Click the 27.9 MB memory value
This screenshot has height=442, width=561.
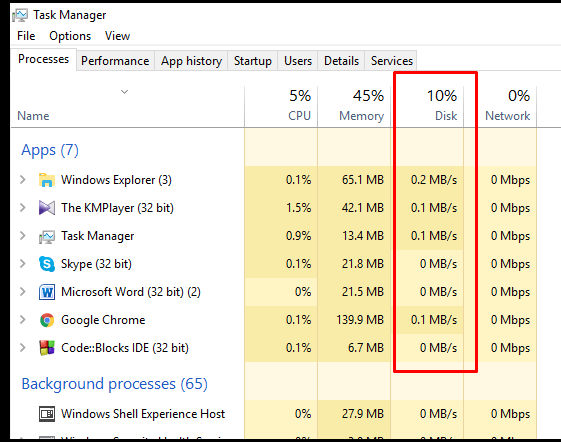(x=363, y=414)
